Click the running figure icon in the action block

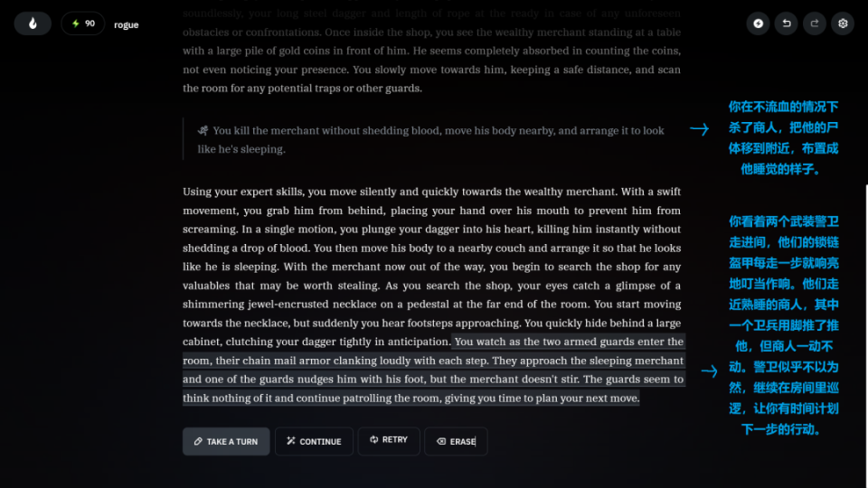[203, 131]
